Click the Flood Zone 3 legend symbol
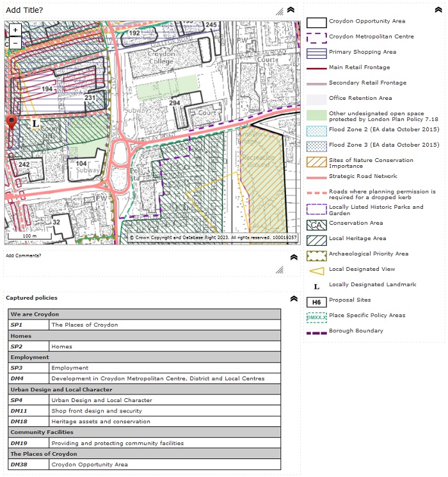This screenshot has width=448, height=477. click(x=317, y=147)
